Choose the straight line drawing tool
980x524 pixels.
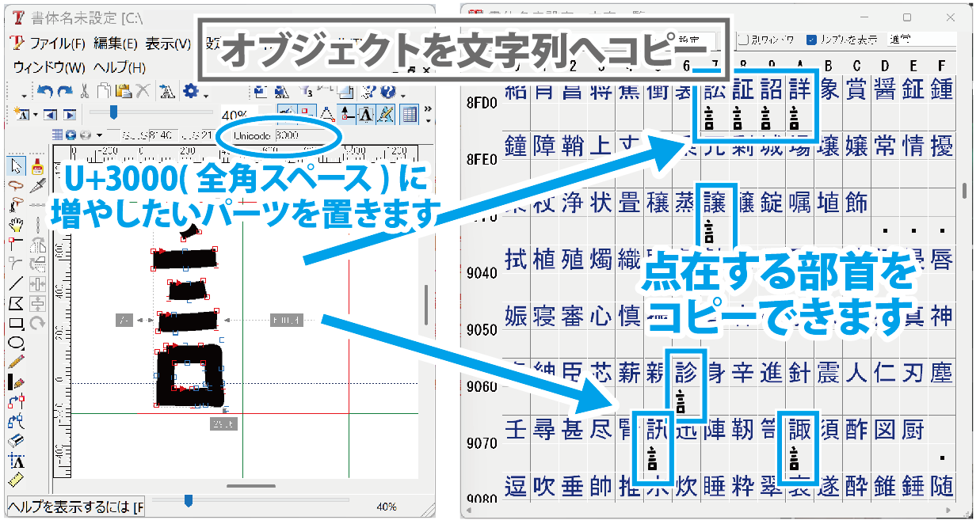(x=17, y=283)
